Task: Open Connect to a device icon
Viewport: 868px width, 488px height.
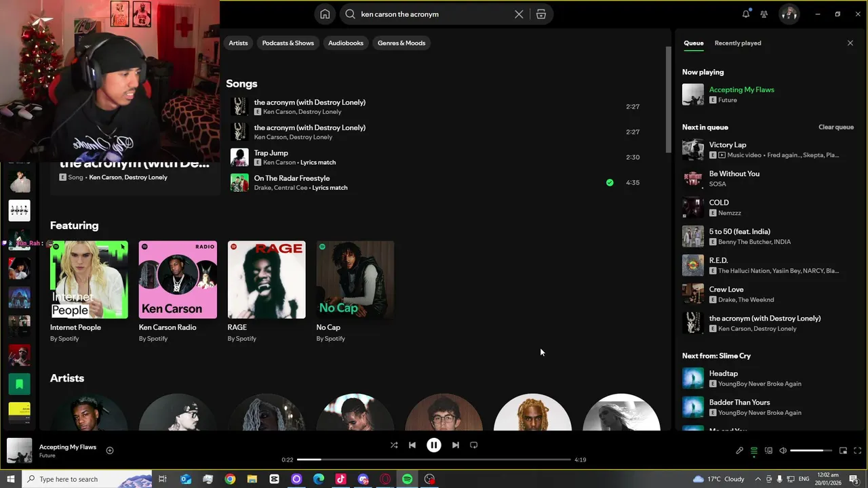Action: [768, 451]
